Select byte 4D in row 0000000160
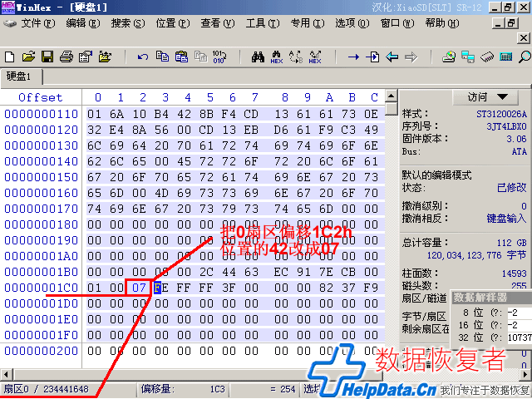 161,193
